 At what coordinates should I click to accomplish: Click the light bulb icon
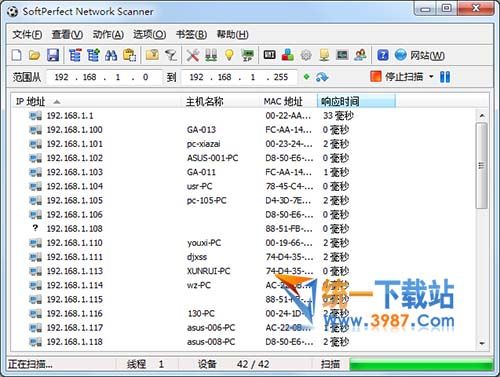pos(229,55)
